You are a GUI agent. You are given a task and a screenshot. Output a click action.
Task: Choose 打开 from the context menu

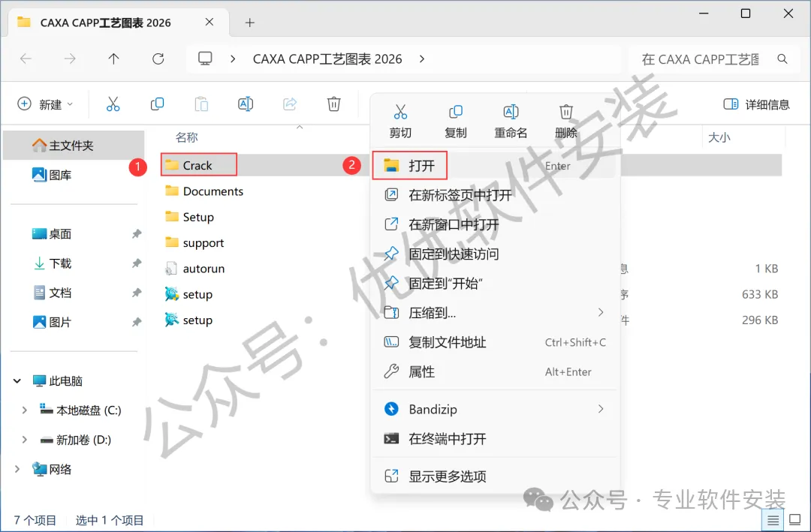[494, 165]
